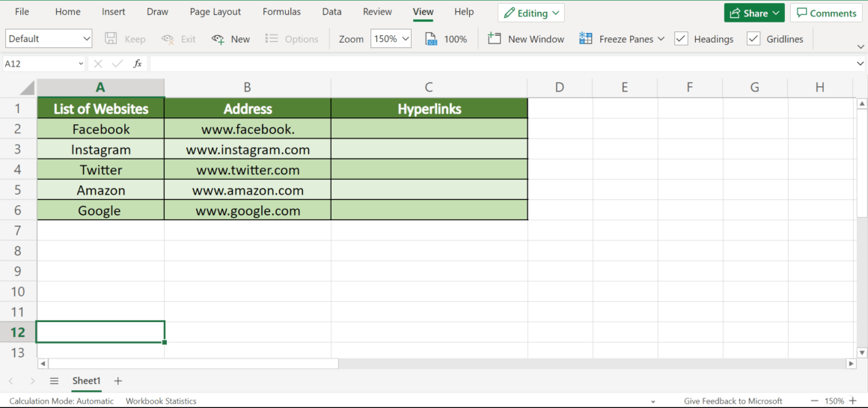868x408 pixels.
Task: Click the List of Websites header cell
Action: coord(101,109)
